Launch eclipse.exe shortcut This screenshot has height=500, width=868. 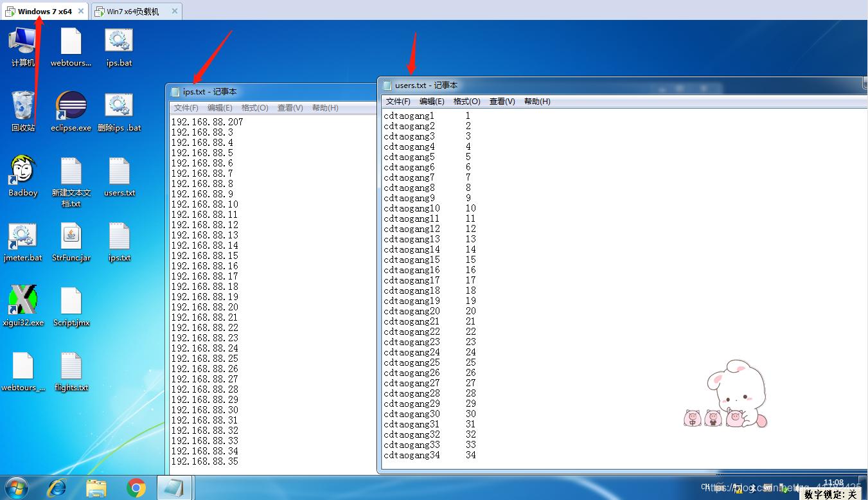click(x=71, y=111)
